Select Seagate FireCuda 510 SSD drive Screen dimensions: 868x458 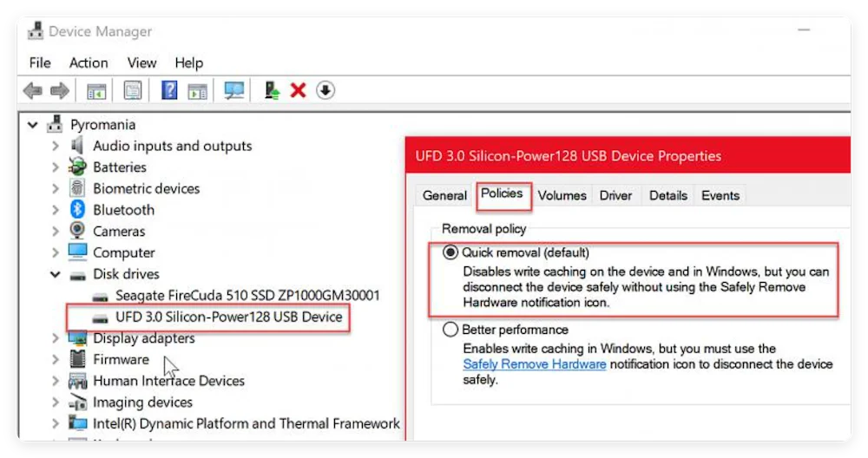(x=247, y=296)
